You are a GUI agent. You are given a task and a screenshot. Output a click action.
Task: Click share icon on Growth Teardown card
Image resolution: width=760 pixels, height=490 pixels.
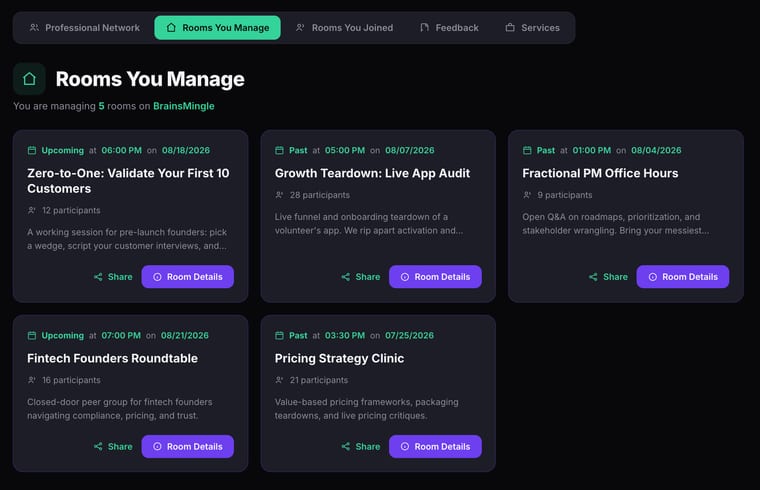pyautogui.click(x=346, y=277)
